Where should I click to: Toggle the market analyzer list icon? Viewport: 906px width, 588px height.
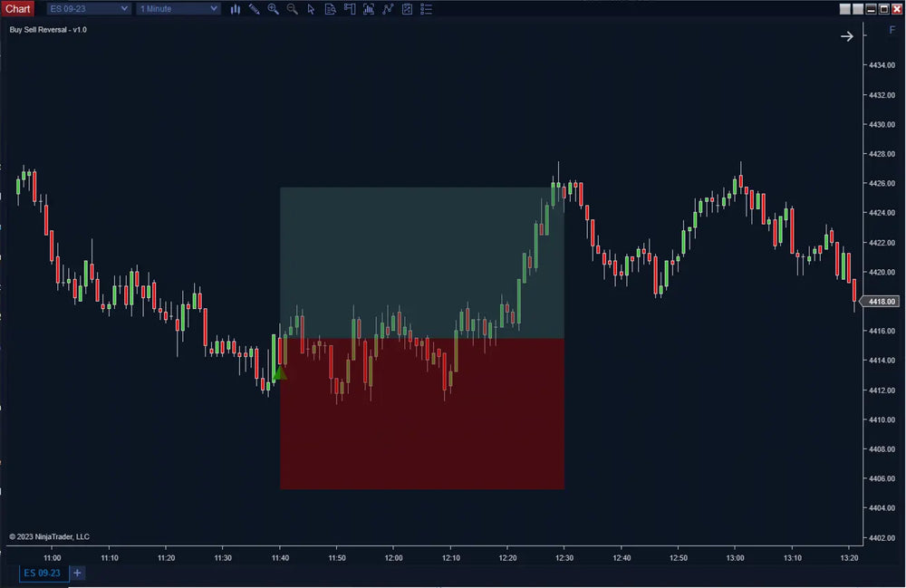point(426,8)
